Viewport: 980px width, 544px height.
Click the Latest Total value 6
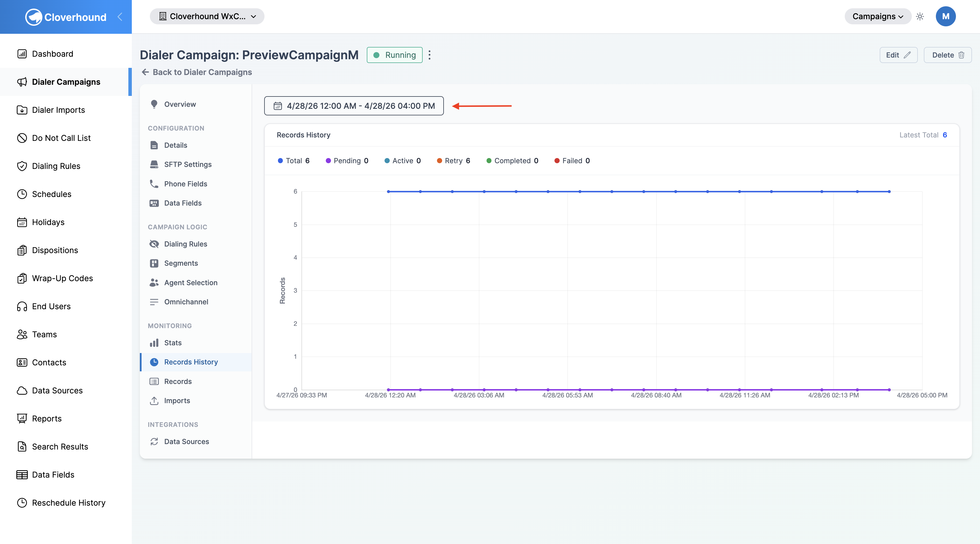945,135
